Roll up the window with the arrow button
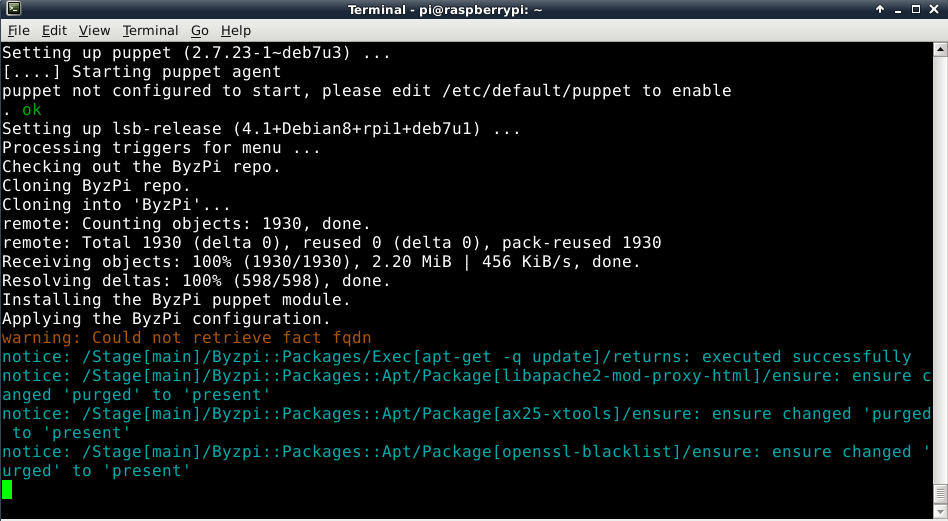This screenshot has width=948, height=521. (x=880, y=9)
